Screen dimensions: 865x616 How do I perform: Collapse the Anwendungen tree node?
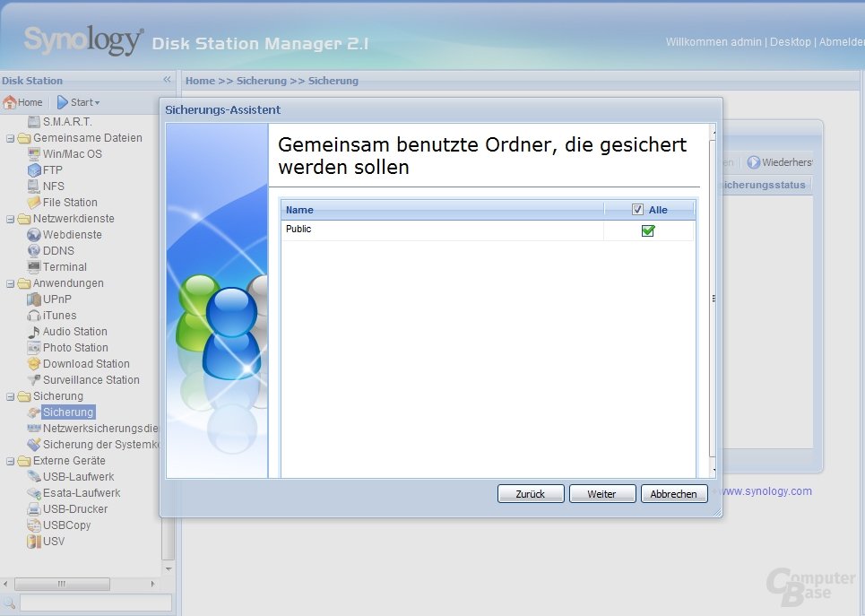[x=10, y=283]
